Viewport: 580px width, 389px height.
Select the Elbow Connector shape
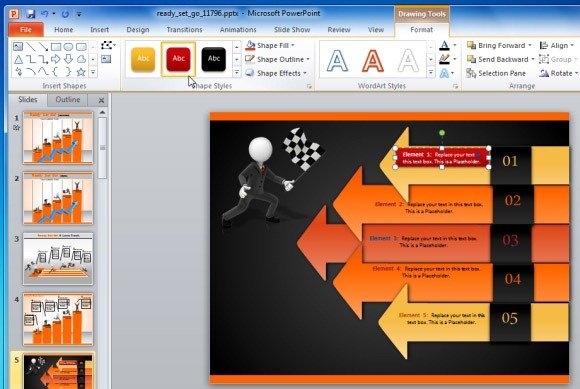click(31, 59)
